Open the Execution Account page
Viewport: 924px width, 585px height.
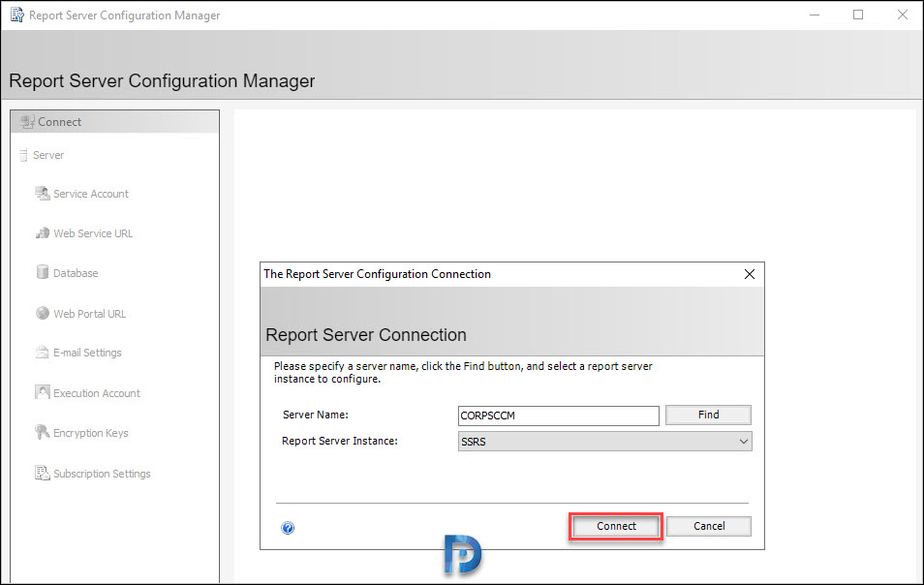pos(97,393)
